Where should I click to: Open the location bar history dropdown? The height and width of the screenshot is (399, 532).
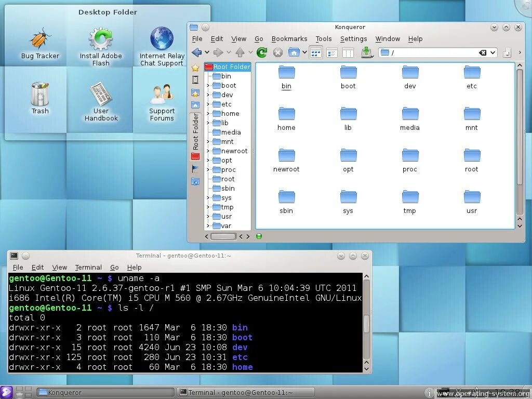click(493, 53)
